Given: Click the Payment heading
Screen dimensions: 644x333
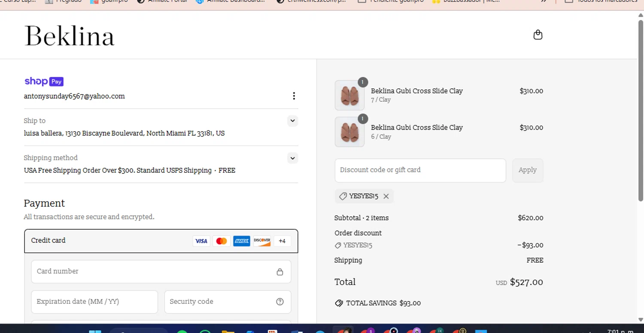Looking at the screenshot, I should (44, 203).
